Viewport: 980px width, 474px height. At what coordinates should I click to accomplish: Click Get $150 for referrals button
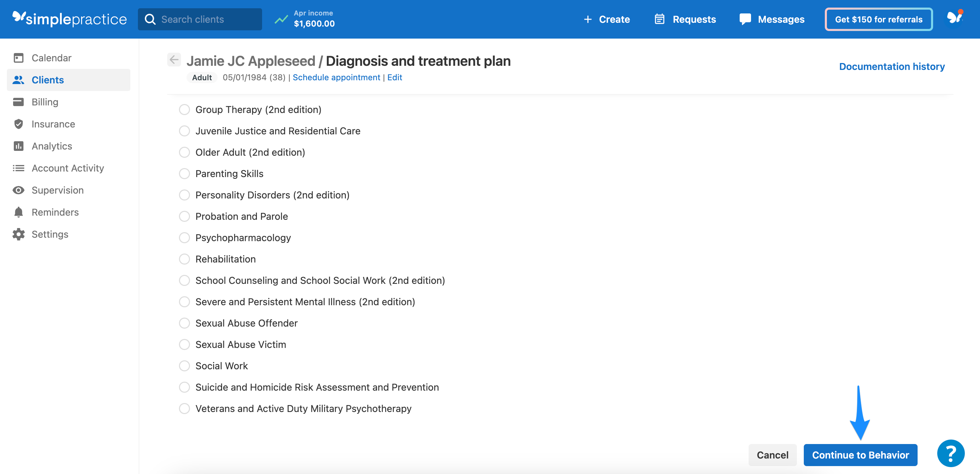[x=878, y=19]
